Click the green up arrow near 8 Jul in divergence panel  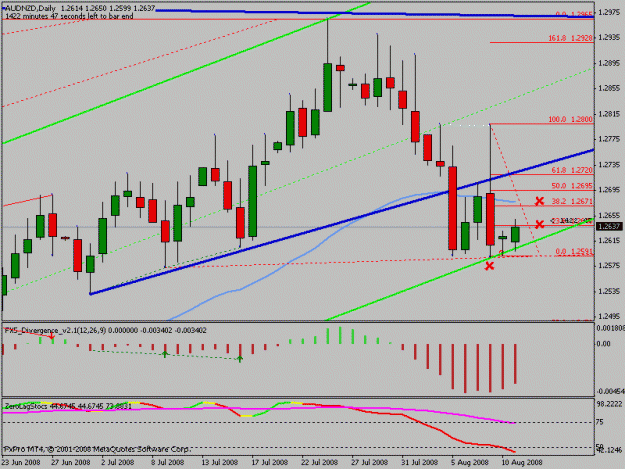[x=165, y=354]
